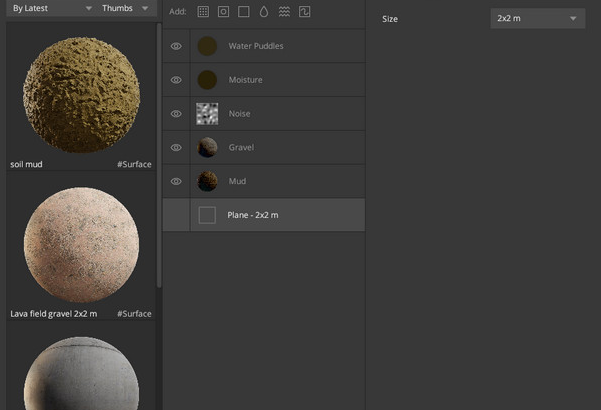Hide the Water Puddles layer
The width and height of the screenshot is (601, 410).
click(x=176, y=46)
